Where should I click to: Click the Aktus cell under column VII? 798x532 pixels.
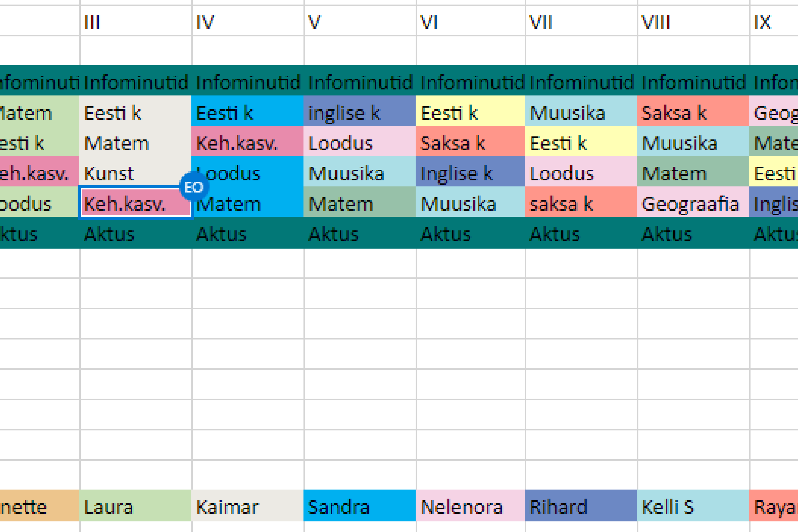(x=580, y=234)
